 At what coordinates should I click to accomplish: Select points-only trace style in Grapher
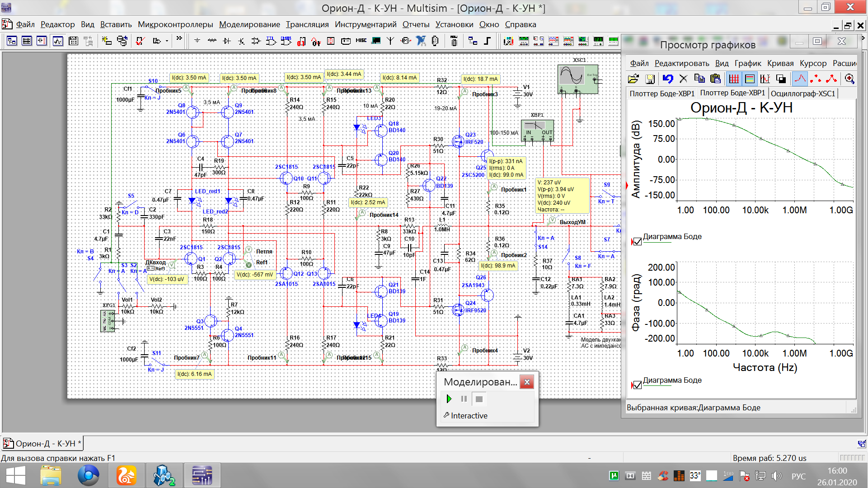tap(816, 79)
